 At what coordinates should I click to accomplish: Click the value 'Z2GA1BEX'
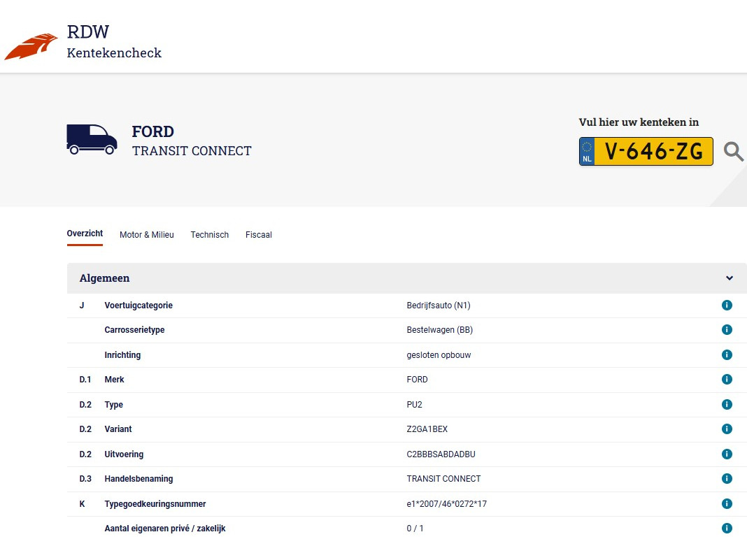(x=427, y=429)
